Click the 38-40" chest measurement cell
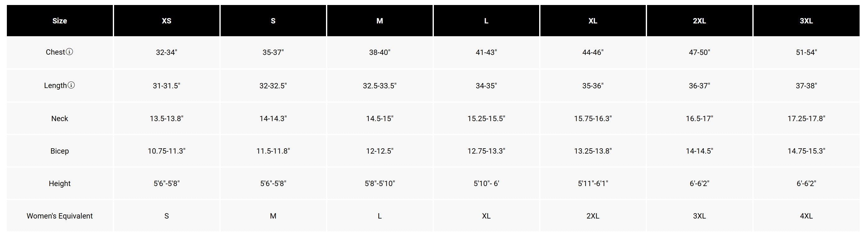Image resolution: width=868 pixels, height=236 pixels. pos(380,52)
